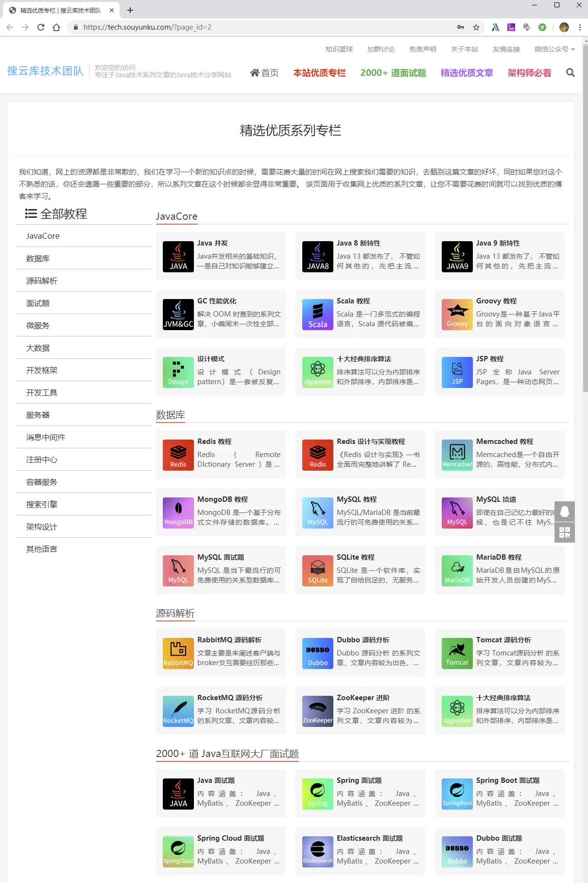Open the Dubbo 源码分析 article title
588x883 pixels.
(x=363, y=640)
